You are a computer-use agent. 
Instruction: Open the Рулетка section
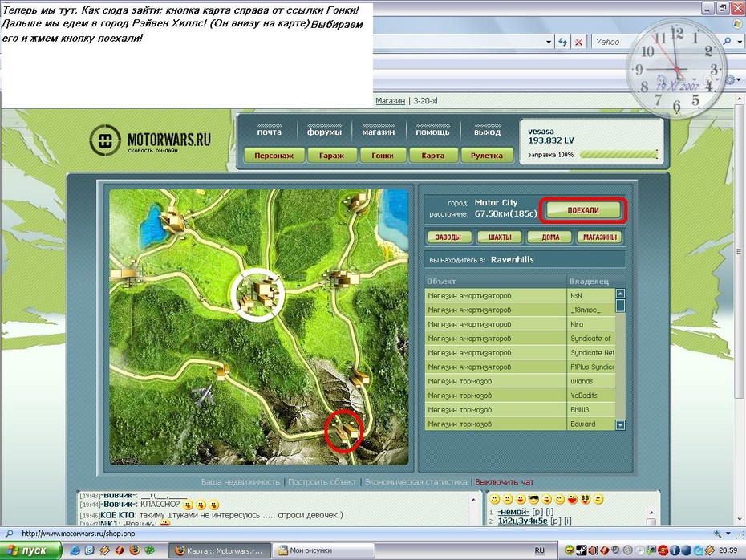pyautogui.click(x=487, y=155)
